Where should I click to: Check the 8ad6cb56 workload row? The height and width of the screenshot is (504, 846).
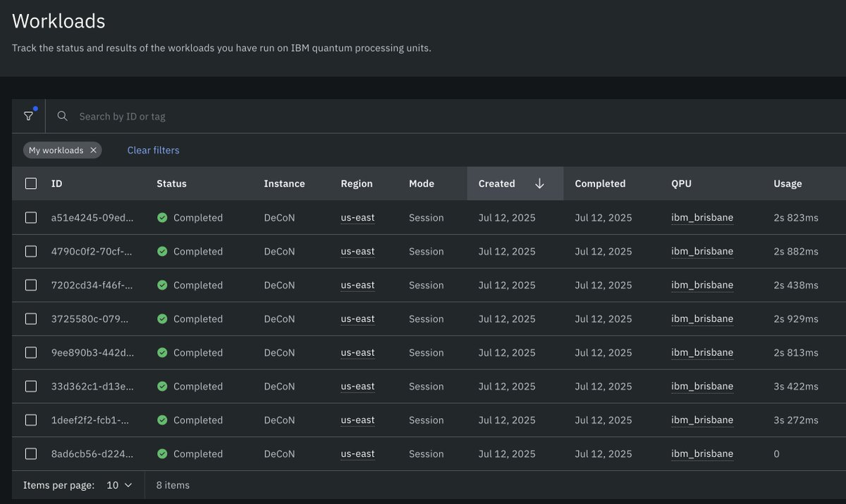tap(31, 455)
